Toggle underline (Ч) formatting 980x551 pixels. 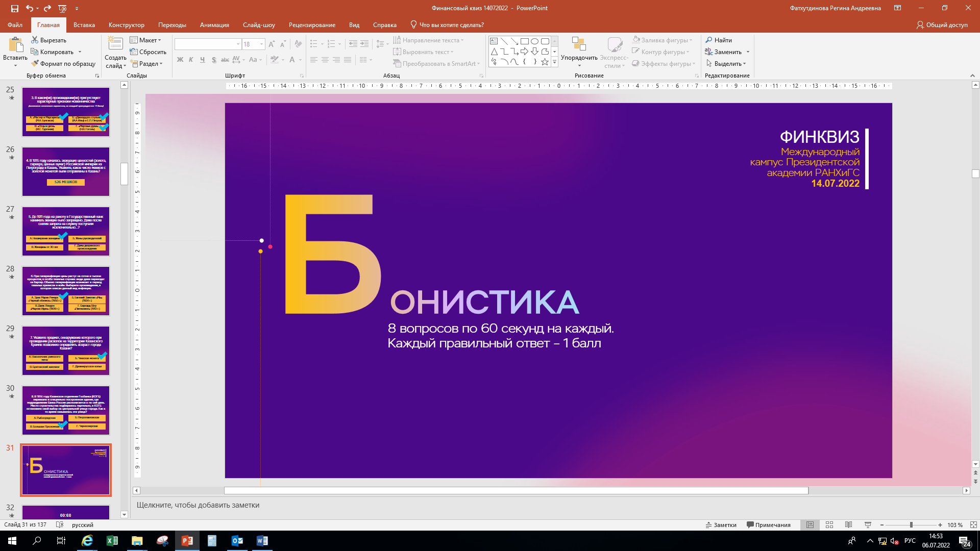pos(202,60)
